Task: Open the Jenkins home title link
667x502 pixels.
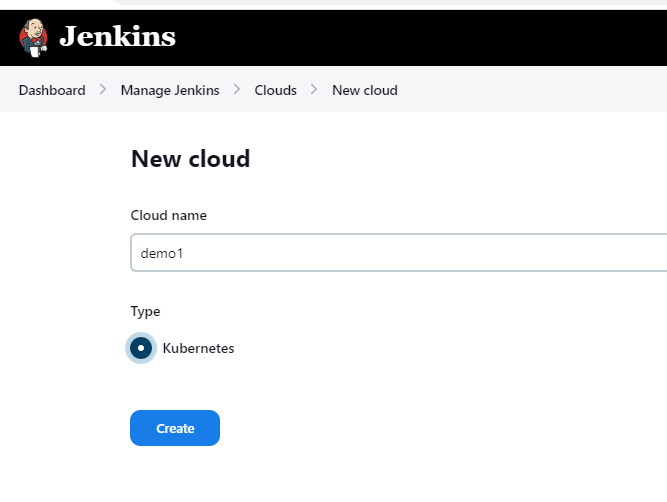Action: point(117,37)
